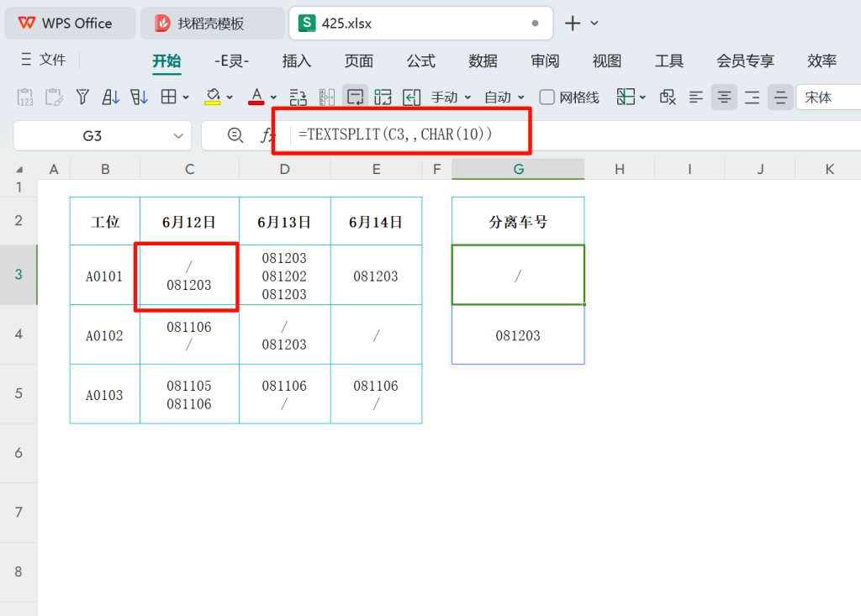This screenshot has height=616, width=861.
Task: Click the find and clear icon
Action: (x=668, y=97)
